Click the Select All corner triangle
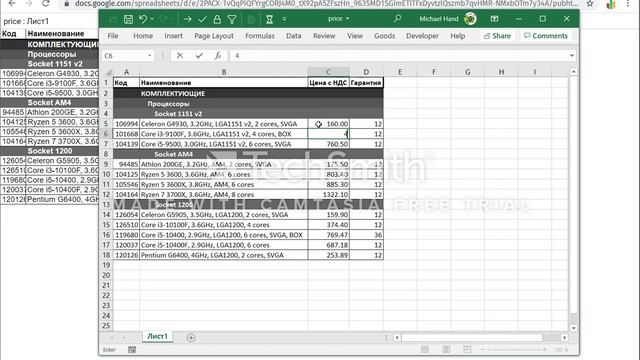 109,72
